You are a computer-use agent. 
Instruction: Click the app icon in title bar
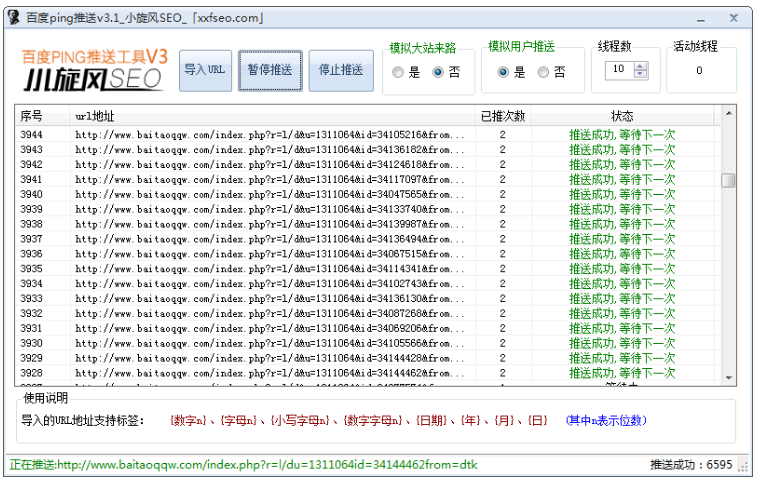pyautogui.click(x=14, y=18)
